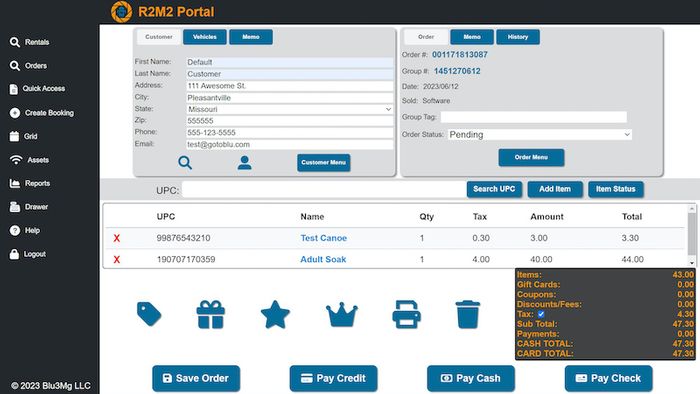700x394 pixels.
Task: Delete the order with trash icon
Action: point(467,315)
